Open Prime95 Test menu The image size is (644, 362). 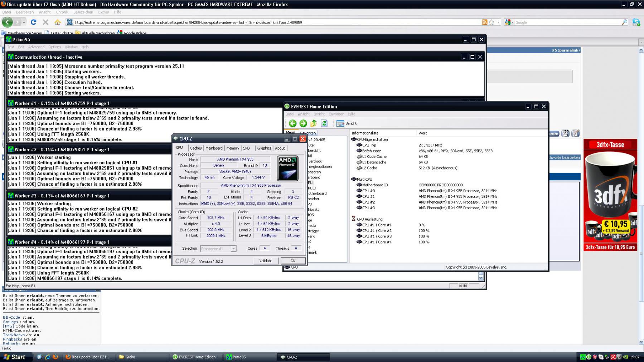tap(11, 47)
